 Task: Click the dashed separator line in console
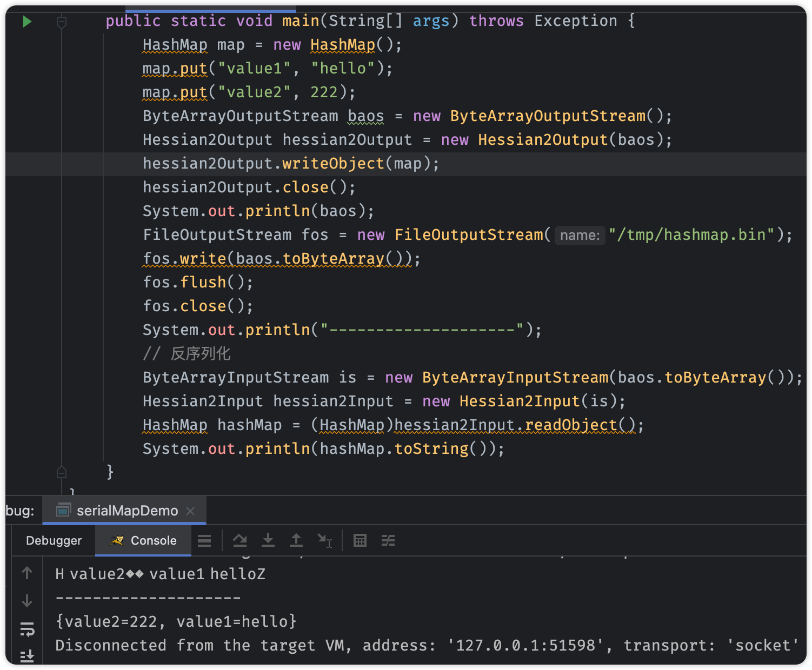tap(148, 598)
